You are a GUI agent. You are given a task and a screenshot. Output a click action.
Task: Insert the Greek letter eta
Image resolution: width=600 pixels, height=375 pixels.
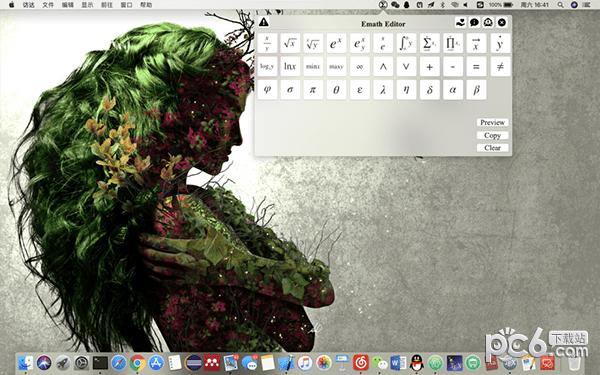coord(406,90)
